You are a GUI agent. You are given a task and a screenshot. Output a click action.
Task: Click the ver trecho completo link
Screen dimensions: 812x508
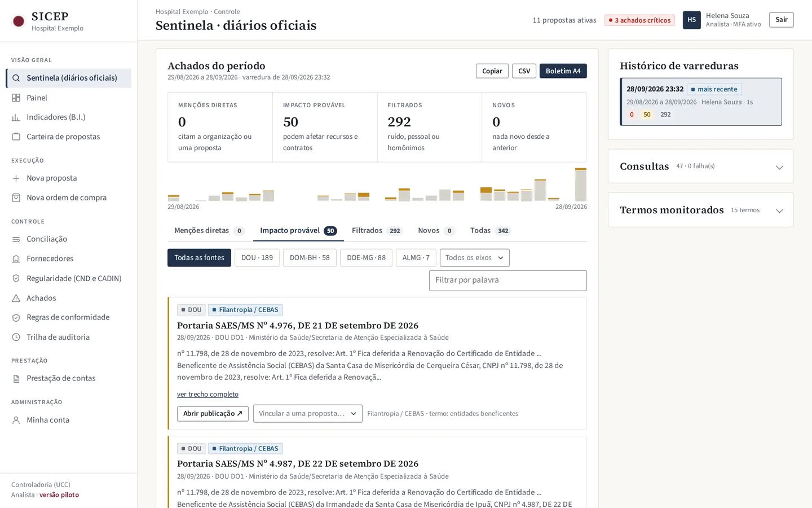(208, 395)
